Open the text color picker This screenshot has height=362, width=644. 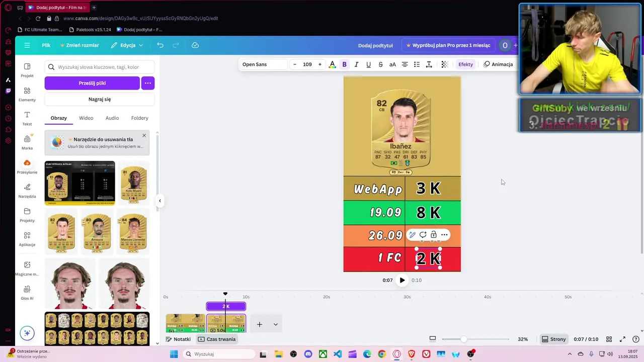pyautogui.click(x=332, y=64)
